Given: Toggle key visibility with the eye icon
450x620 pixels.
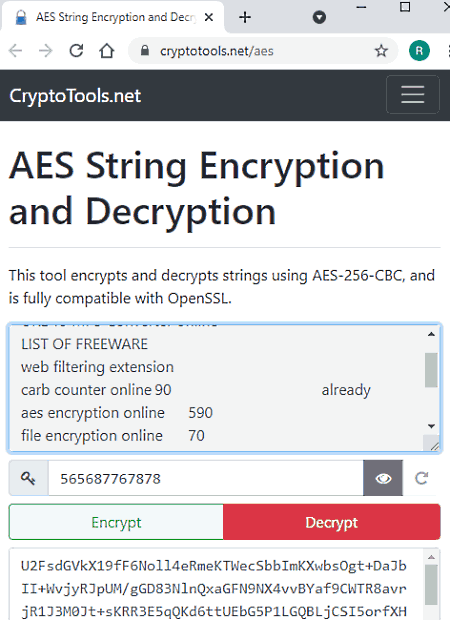Looking at the screenshot, I should 383,478.
